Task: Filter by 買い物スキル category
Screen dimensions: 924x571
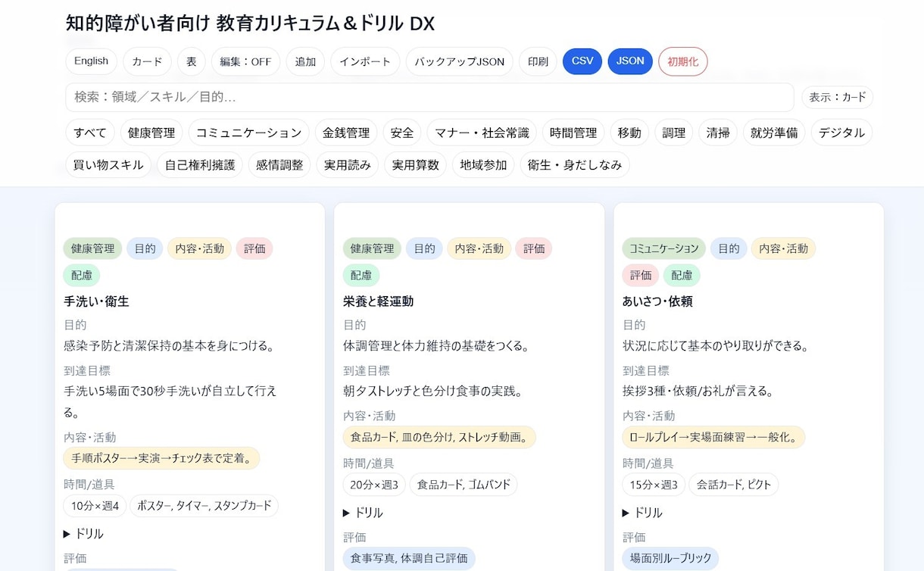Action: click(x=108, y=165)
